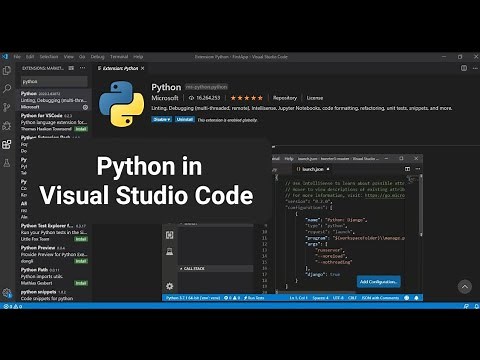Image resolution: width=480 pixels, height=360 pixels.
Task: Click the five-star rating of Python extension
Action: pos(247,98)
